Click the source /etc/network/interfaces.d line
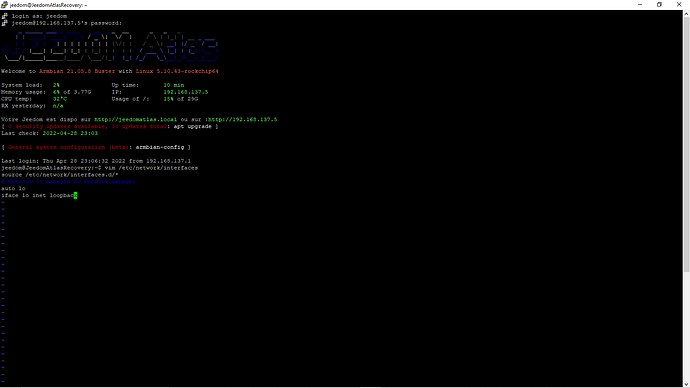The height and width of the screenshot is (388, 690). point(59,175)
